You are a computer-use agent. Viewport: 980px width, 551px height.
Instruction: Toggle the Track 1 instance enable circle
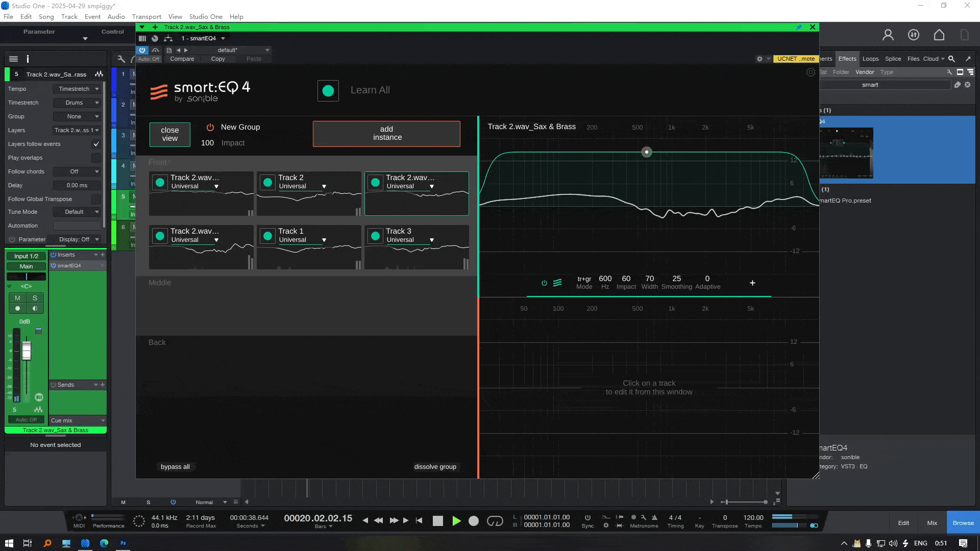click(268, 236)
